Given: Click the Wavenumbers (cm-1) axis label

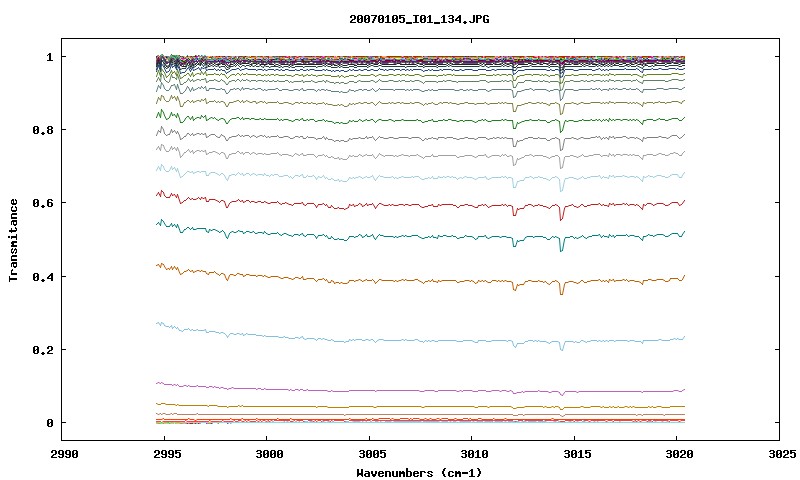Looking at the screenshot, I should click(419, 473).
